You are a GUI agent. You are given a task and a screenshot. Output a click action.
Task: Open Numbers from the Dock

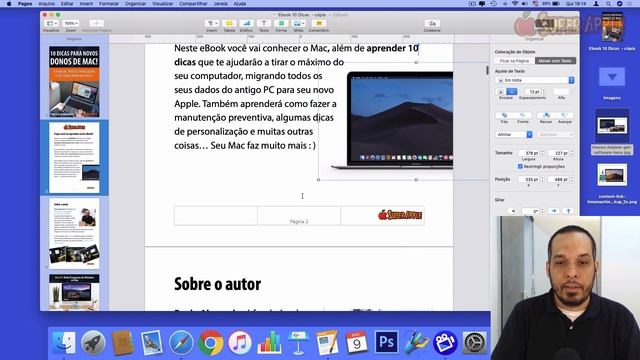tap(269, 342)
